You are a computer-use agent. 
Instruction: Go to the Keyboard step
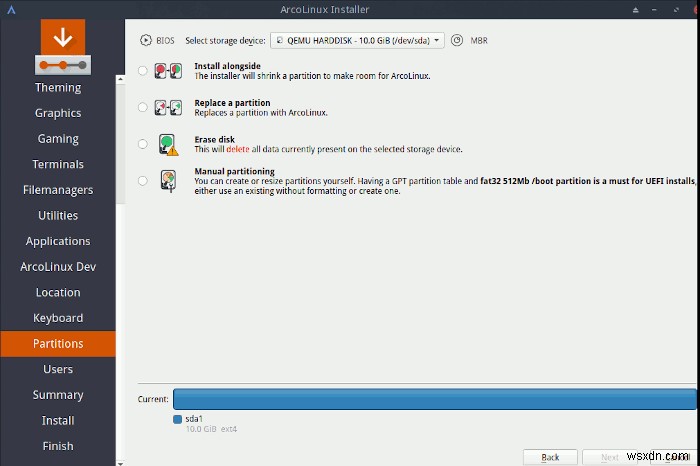tap(58, 318)
